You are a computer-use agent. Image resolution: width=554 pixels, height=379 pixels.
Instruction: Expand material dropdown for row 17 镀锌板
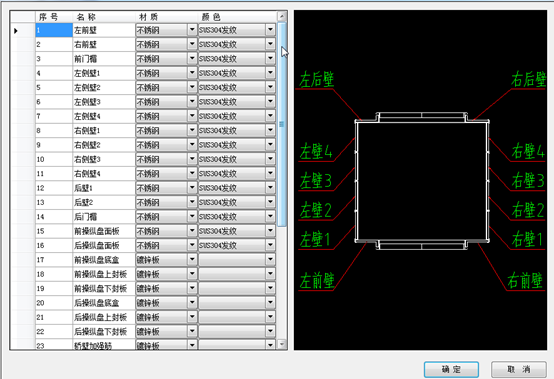pos(192,260)
